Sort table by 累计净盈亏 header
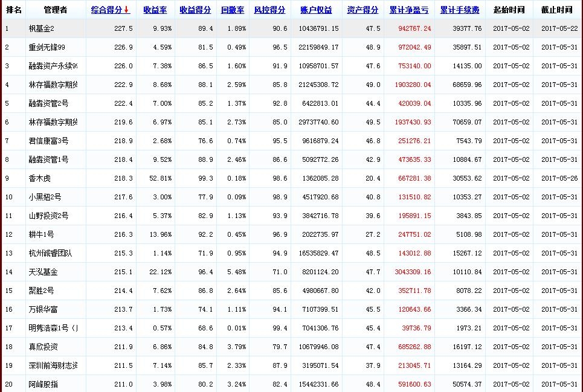 pos(409,10)
